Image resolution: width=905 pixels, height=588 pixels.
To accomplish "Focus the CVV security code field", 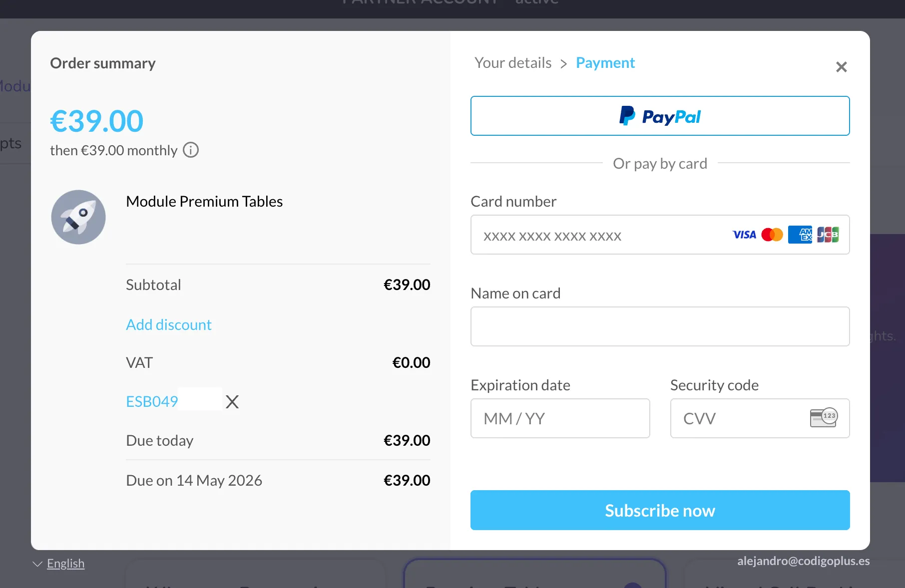I will coord(739,418).
